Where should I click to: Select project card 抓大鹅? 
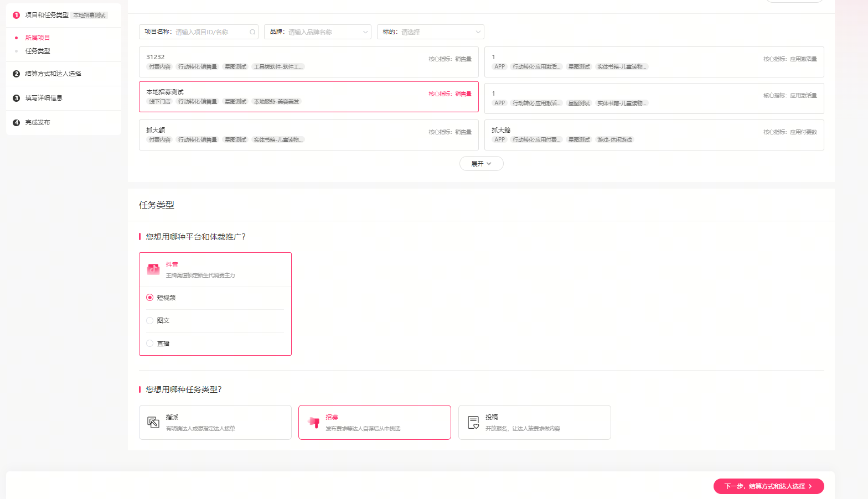(x=654, y=135)
